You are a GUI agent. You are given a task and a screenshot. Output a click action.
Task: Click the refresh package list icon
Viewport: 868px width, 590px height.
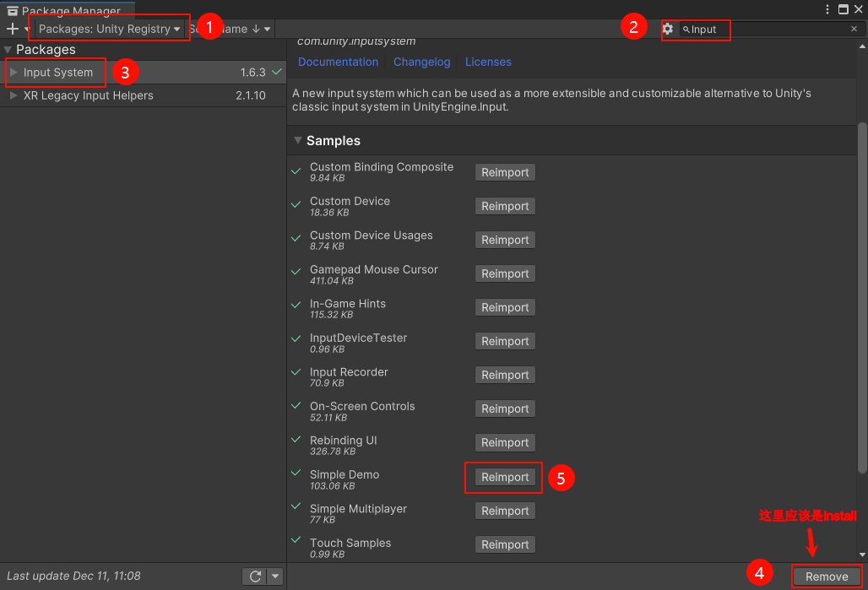(255, 576)
